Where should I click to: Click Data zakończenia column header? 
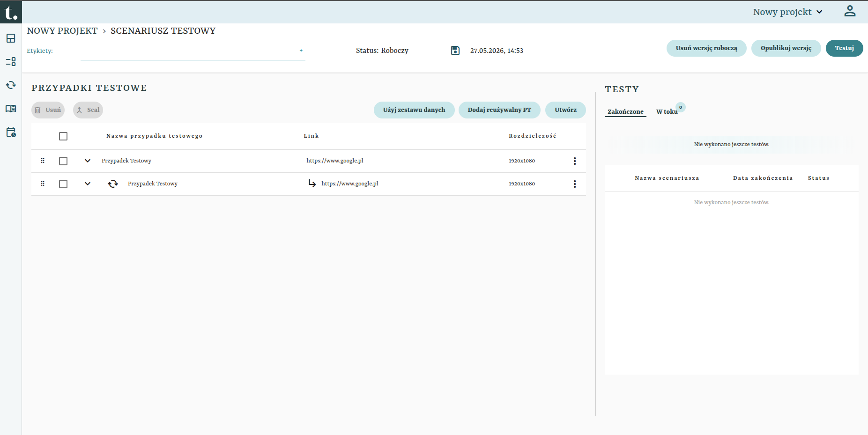(x=763, y=178)
